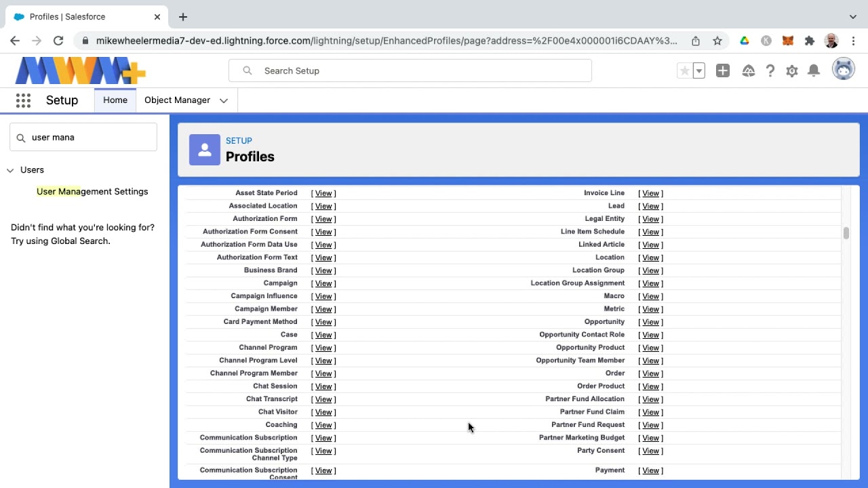Click the SETUP breadcrumb text

(239, 141)
